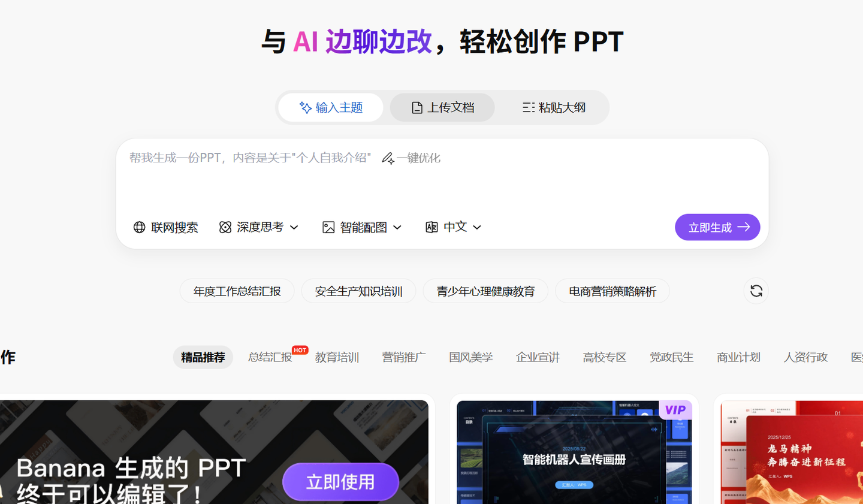
Task: Click the globe icon for 联网搜索
Action: [x=139, y=227]
